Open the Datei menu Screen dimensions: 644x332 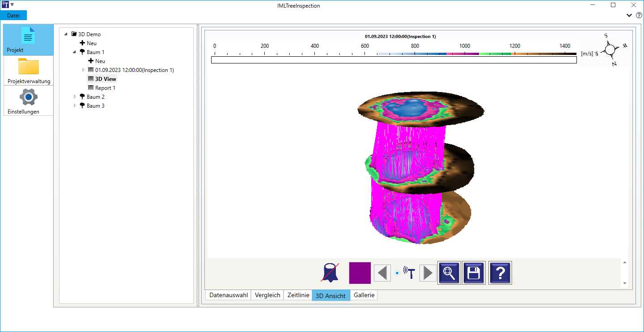coord(13,15)
